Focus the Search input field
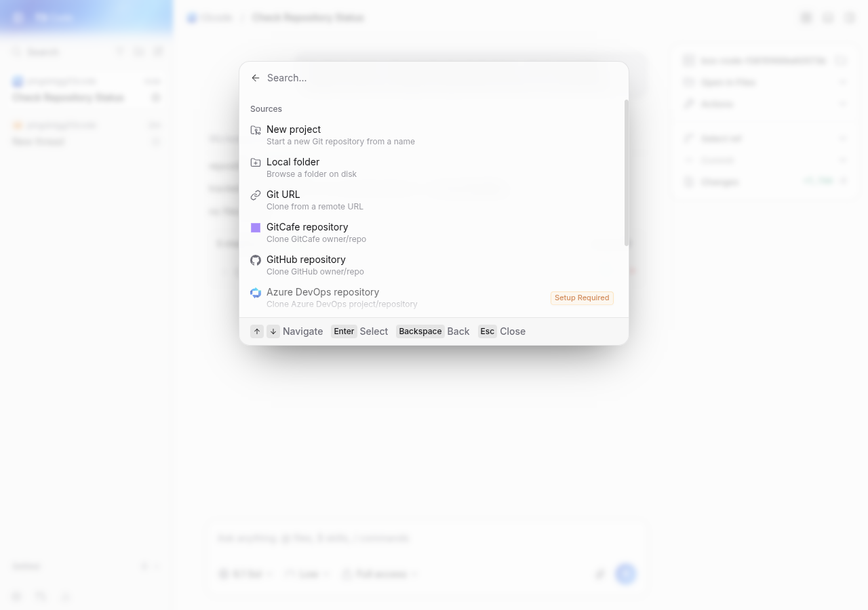Screen dimensions: 868x610 (x=441, y=78)
